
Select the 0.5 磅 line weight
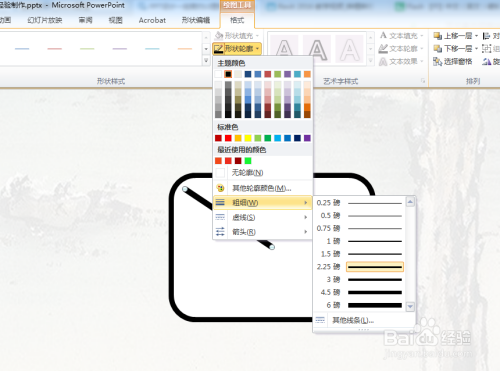tap(360, 216)
